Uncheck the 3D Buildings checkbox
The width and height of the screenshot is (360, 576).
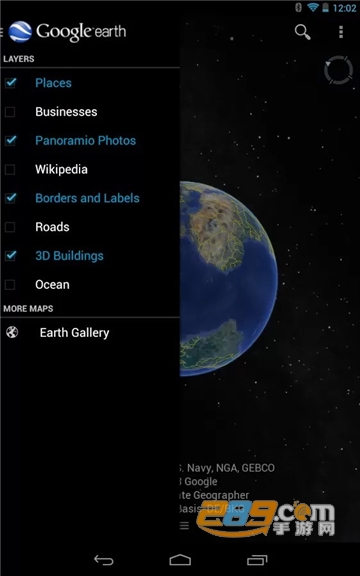point(10,256)
